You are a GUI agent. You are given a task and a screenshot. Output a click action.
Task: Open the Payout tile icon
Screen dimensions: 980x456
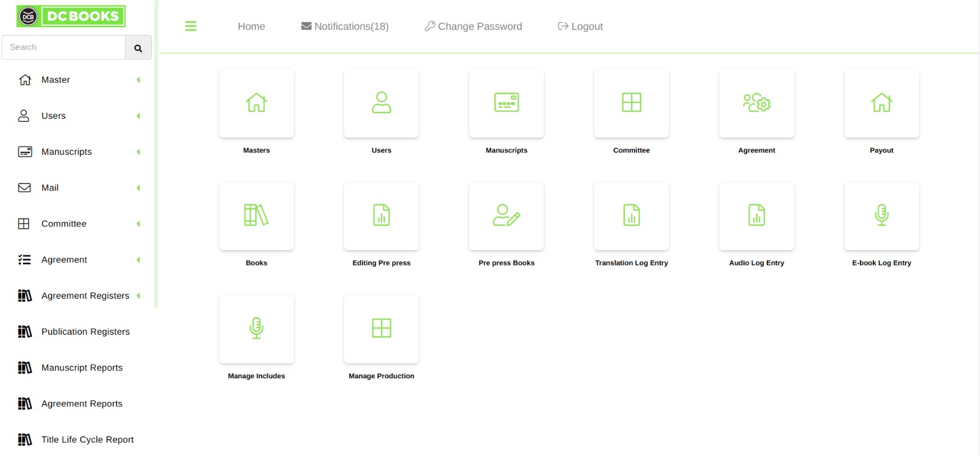[x=881, y=103]
